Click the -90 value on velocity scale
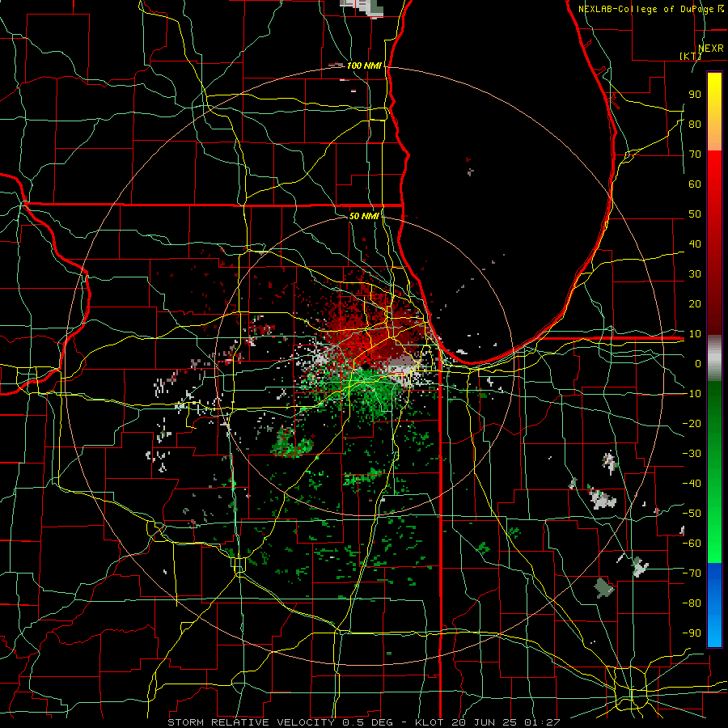Image resolution: width=728 pixels, height=728 pixels. coord(692,633)
